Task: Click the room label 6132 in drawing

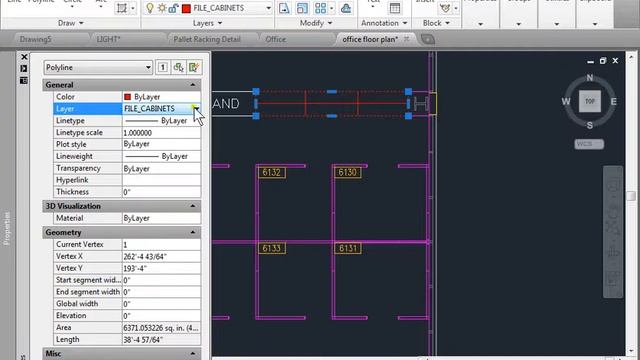Action: click(x=271, y=172)
